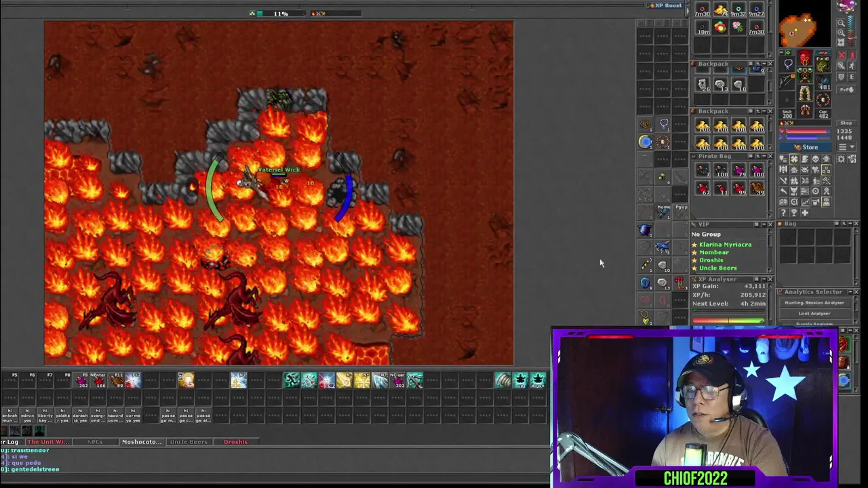868x488 pixels.
Task: Click the backpack equipment slot
Action: 823,65
